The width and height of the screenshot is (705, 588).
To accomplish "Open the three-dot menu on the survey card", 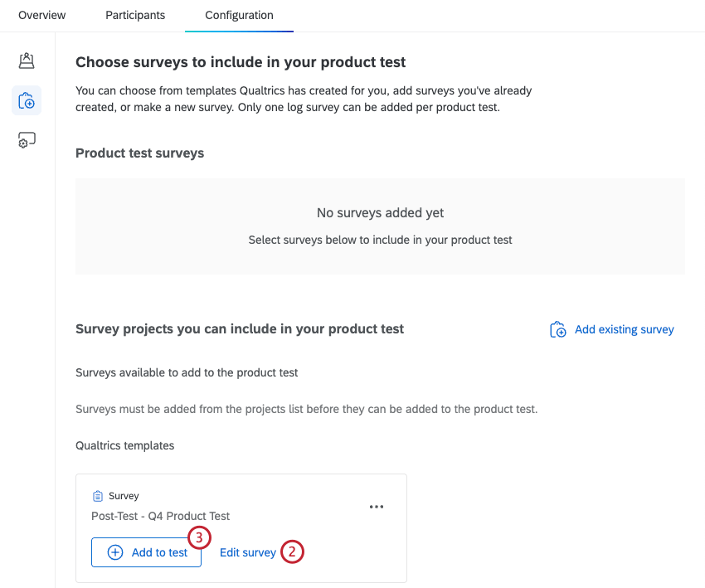I will 377,507.
